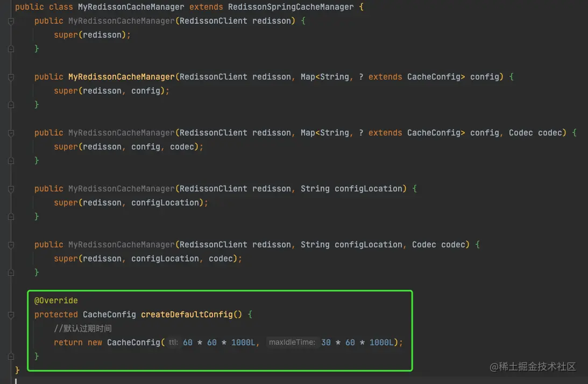Click the 'ttl:' parameter hint
588x384 pixels.
173,342
